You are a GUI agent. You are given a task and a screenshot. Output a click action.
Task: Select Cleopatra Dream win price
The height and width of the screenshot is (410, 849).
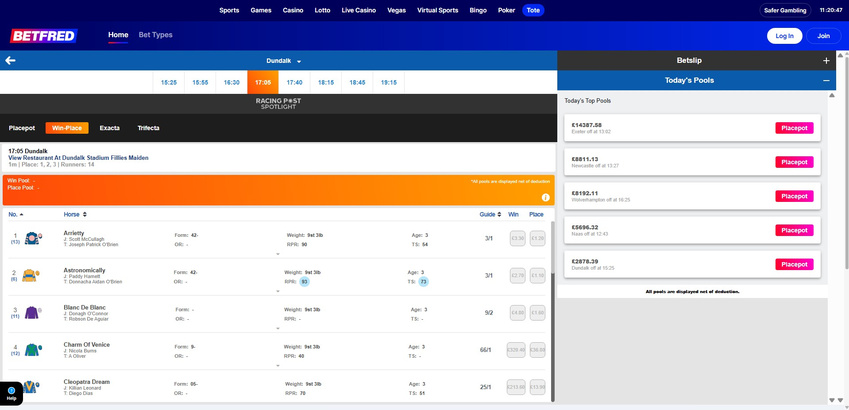pos(516,387)
